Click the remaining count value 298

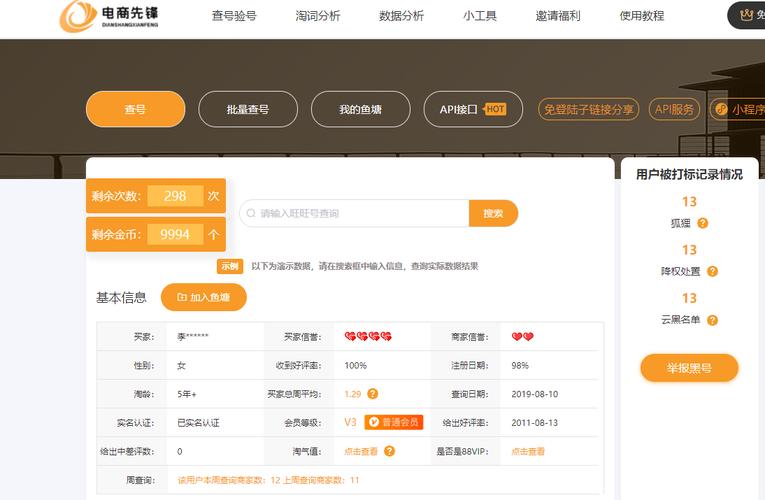tap(175, 196)
